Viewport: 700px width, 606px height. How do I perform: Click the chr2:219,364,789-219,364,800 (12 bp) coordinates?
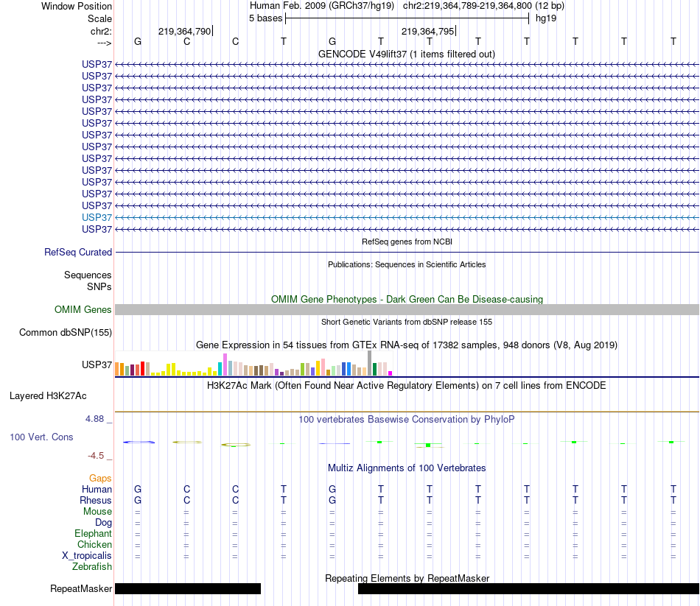click(x=483, y=6)
